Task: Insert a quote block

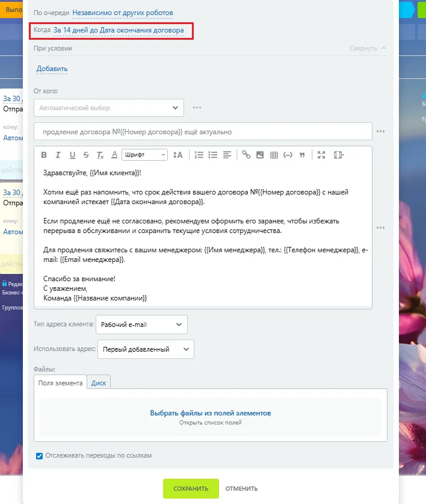Action: [x=302, y=155]
